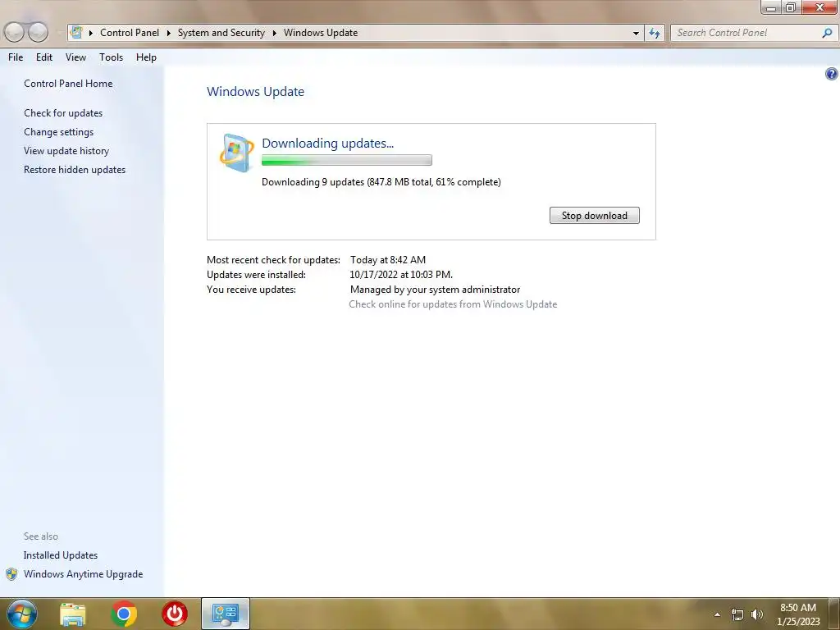840x630 pixels.
Task: Click 'Today at 8:42 AM' text
Action: (388, 260)
